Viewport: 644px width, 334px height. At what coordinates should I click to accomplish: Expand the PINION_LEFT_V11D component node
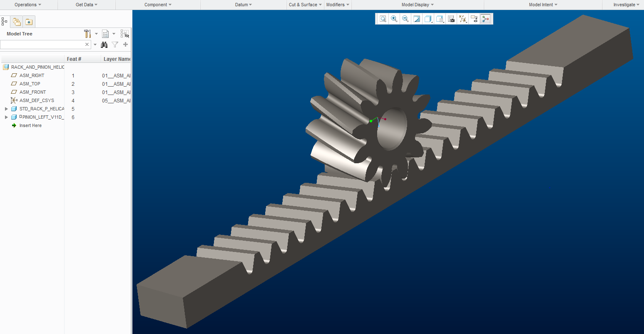point(6,117)
